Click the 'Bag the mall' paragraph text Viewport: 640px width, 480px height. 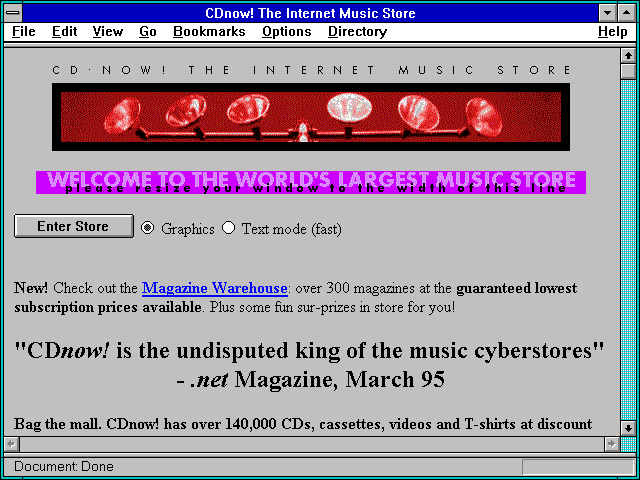303,424
